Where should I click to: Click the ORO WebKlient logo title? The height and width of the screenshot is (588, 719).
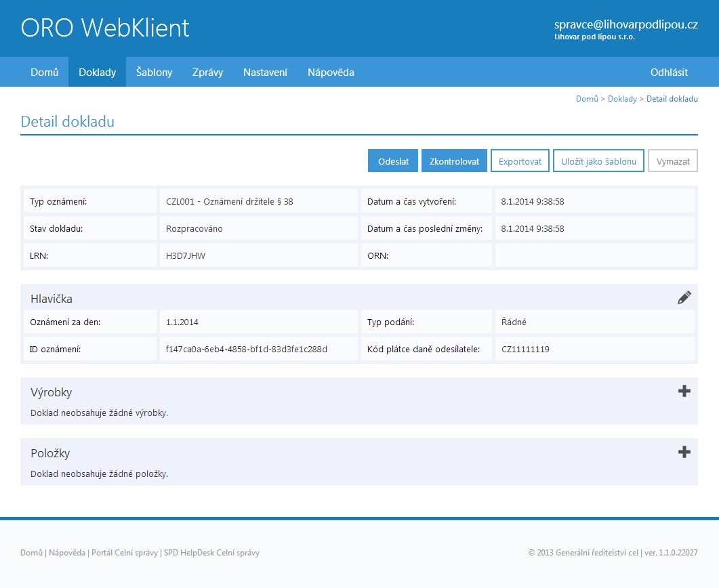105,28
